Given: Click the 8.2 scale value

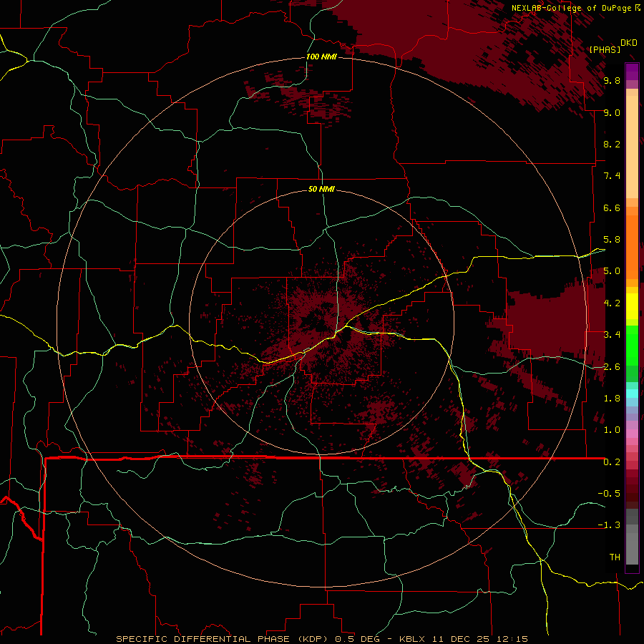Looking at the screenshot, I should pos(612,144).
